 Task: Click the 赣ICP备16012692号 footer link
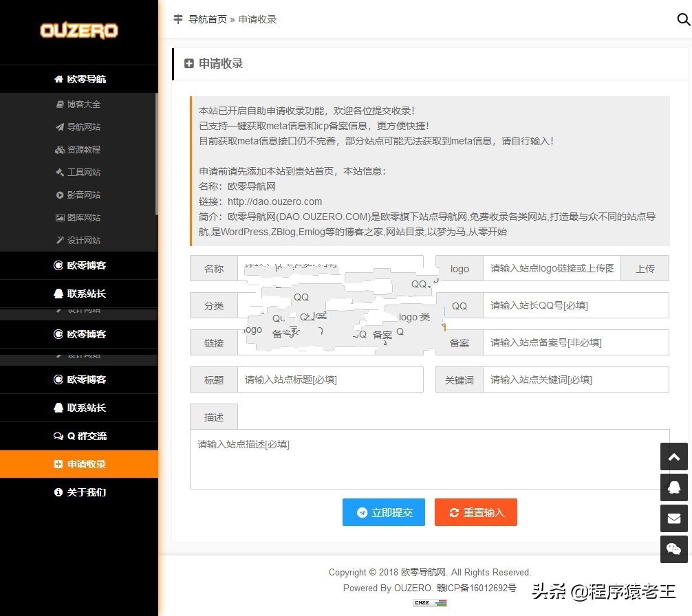[x=476, y=588]
